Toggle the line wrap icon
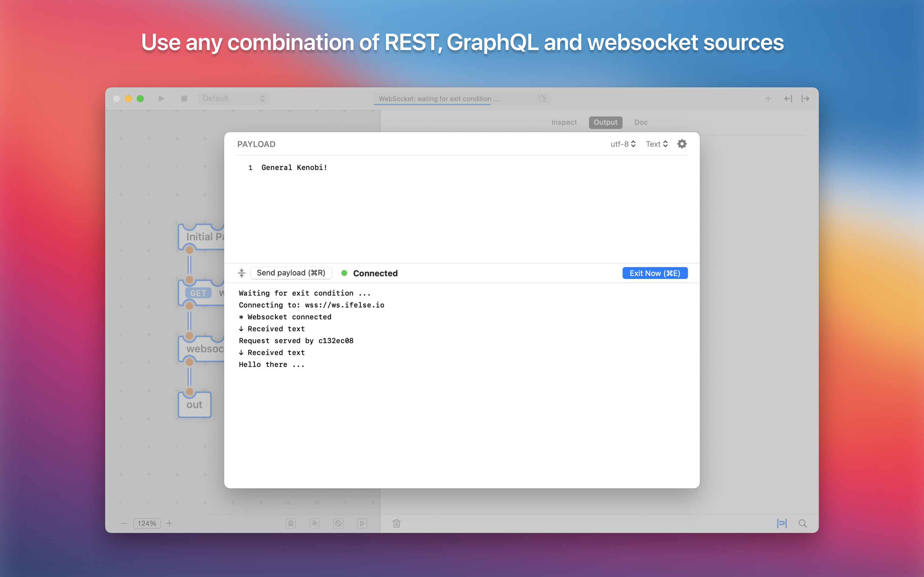The width and height of the screenshot is (924, 577). coord(782,523)
